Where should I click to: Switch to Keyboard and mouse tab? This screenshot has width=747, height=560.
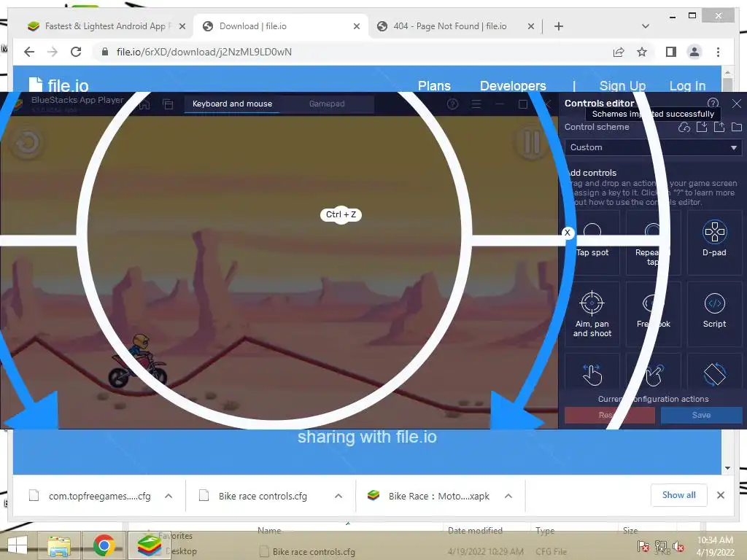pyautogui.click(x=232, y=104)
